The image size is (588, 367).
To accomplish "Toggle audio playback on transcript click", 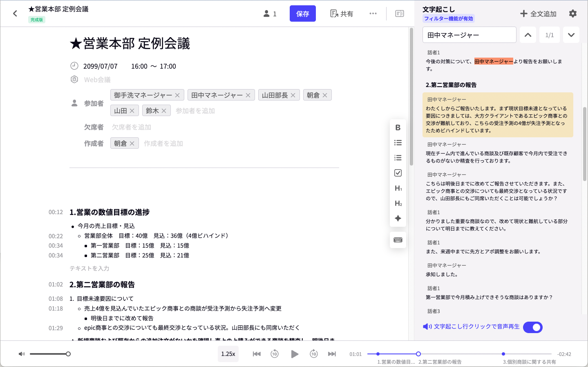I will 532,327.
